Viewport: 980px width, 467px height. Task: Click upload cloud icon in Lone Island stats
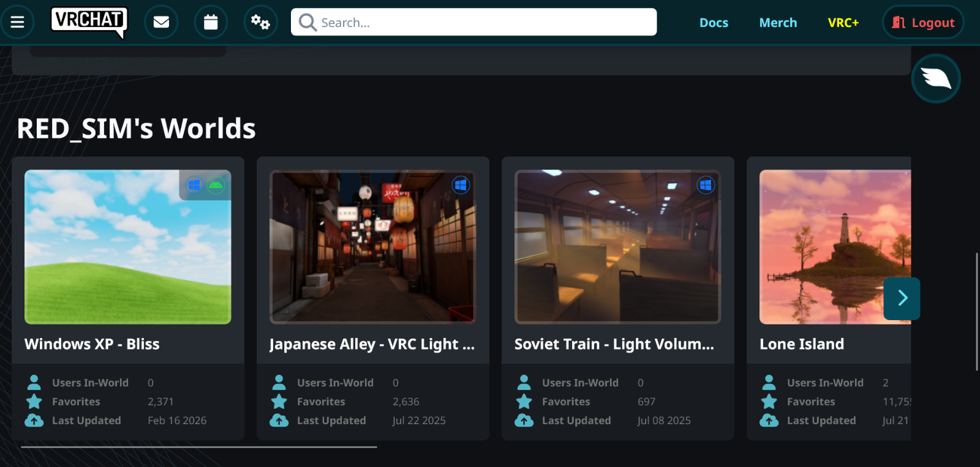tap(769, 420)
